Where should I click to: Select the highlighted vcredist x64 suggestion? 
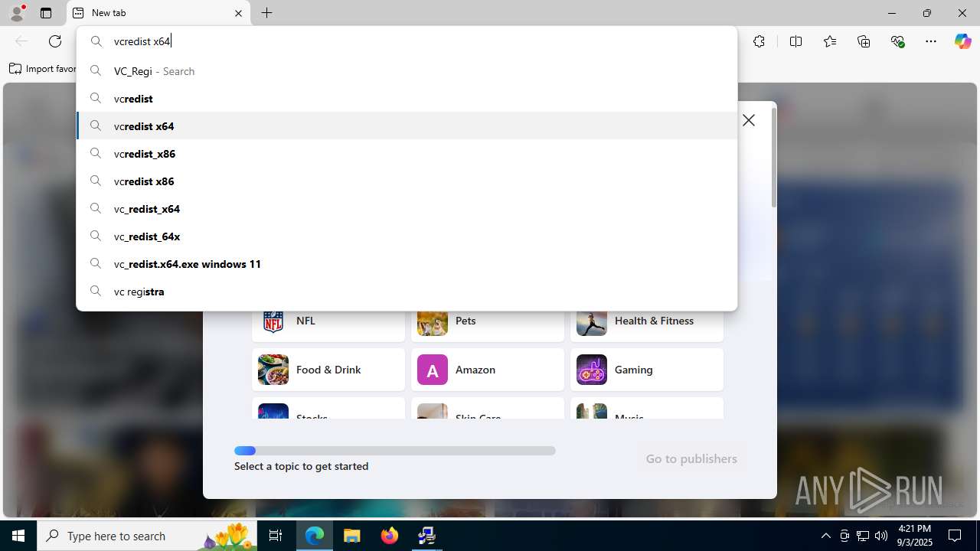(x=407, y=126)
